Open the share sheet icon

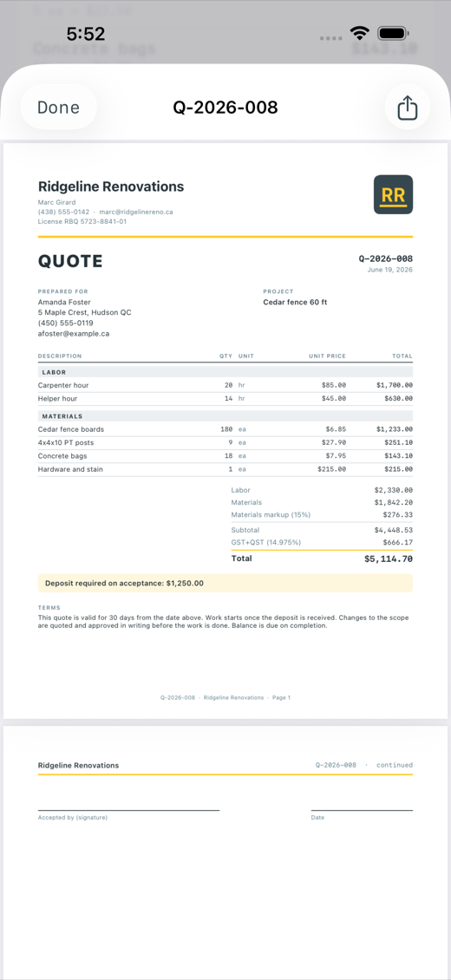coord(408,108)
